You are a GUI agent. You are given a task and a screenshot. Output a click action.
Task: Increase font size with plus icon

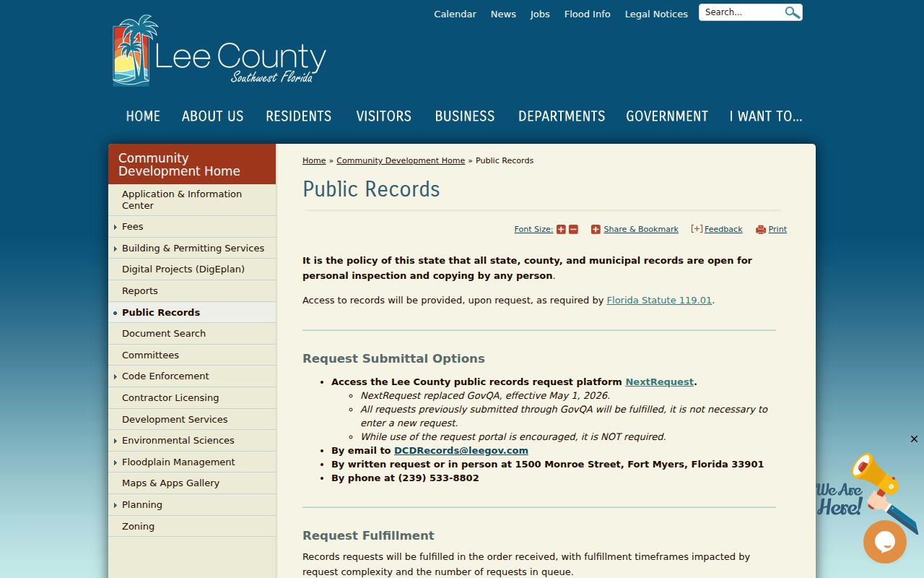561,230
